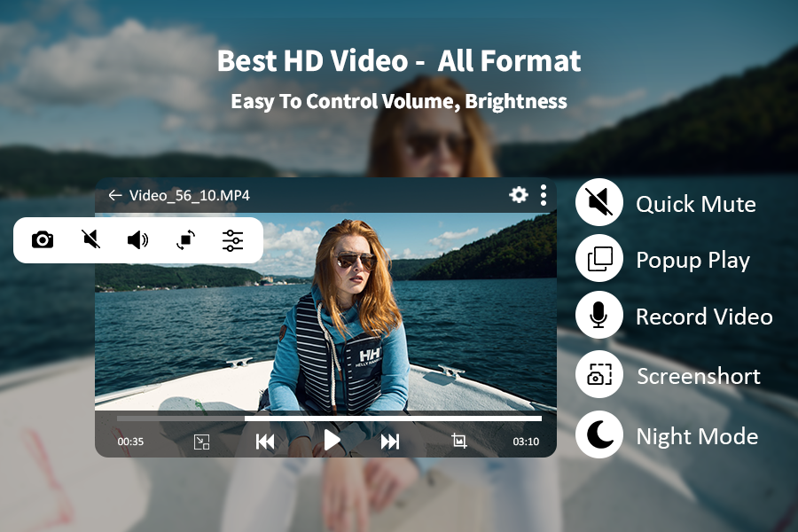This screenshot has width=798, height=532.
Task: Open the equalizer sliders icon
Action: [x=232, y=240]
